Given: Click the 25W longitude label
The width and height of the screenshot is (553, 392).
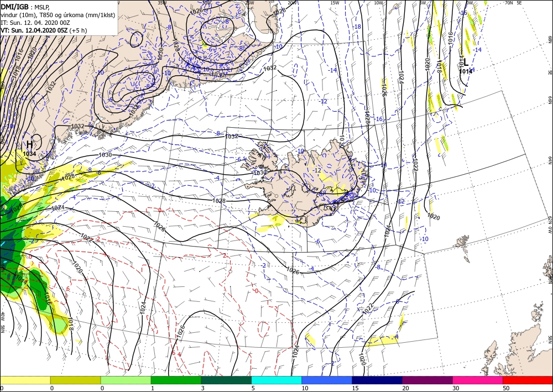Looking at the screenshot, I should click(x=249, y=3).
